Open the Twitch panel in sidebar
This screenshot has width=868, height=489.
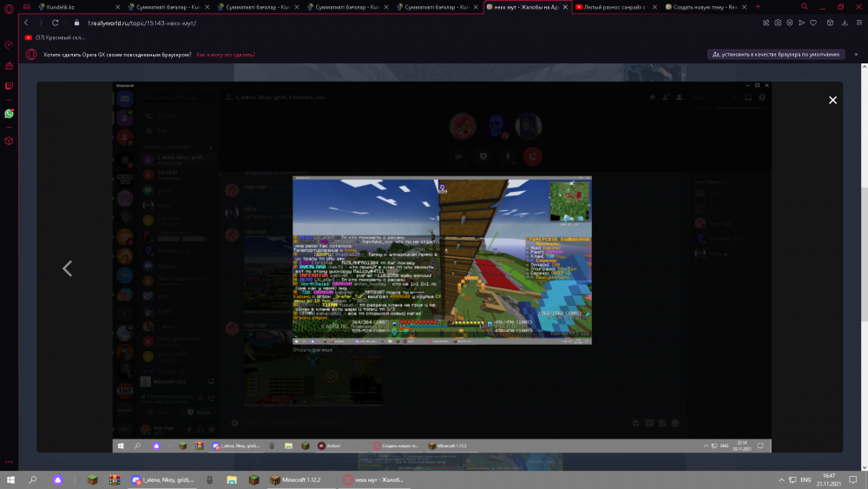coord(9,86)
